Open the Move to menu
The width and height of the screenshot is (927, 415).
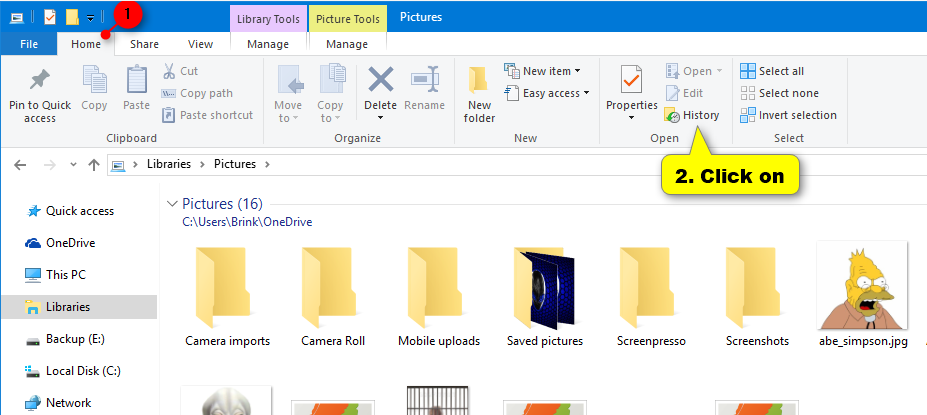[288, 94]
